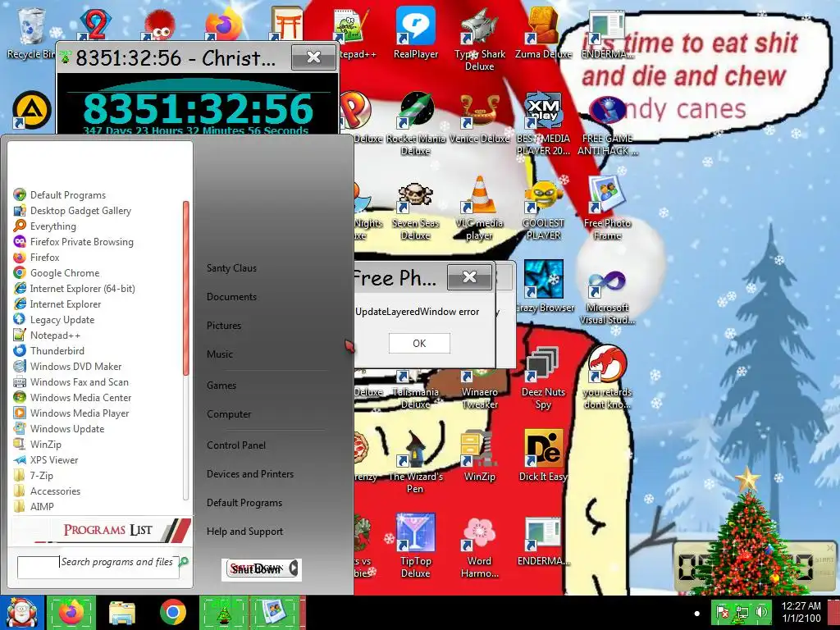Click the Santa Start button

click(21, 613)
